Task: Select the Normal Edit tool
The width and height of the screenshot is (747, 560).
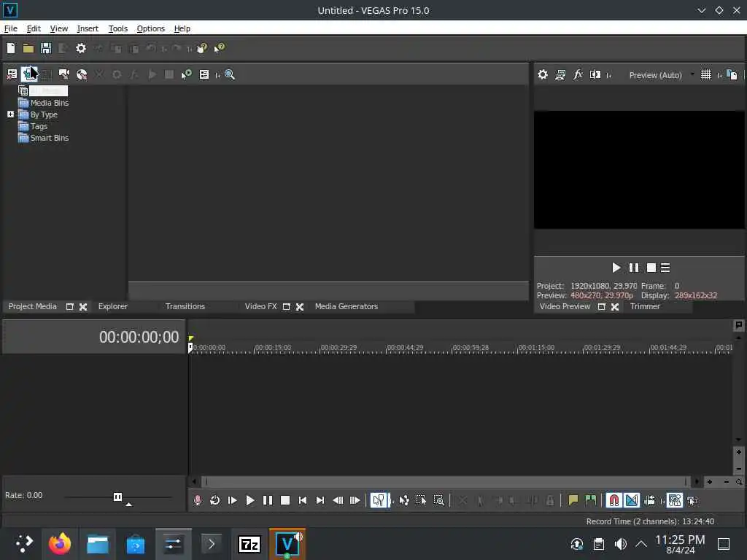Action: click(x=379, y=500)
